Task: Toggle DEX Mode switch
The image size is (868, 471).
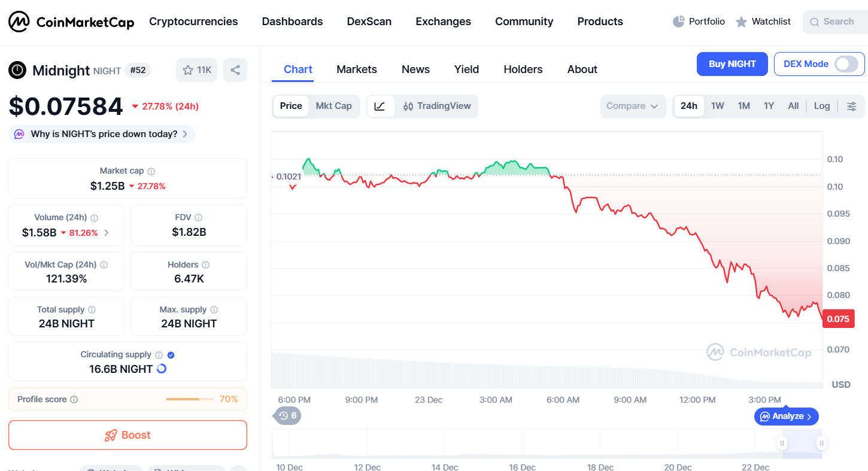Action: pyautogui.click(x=846, y=64)
